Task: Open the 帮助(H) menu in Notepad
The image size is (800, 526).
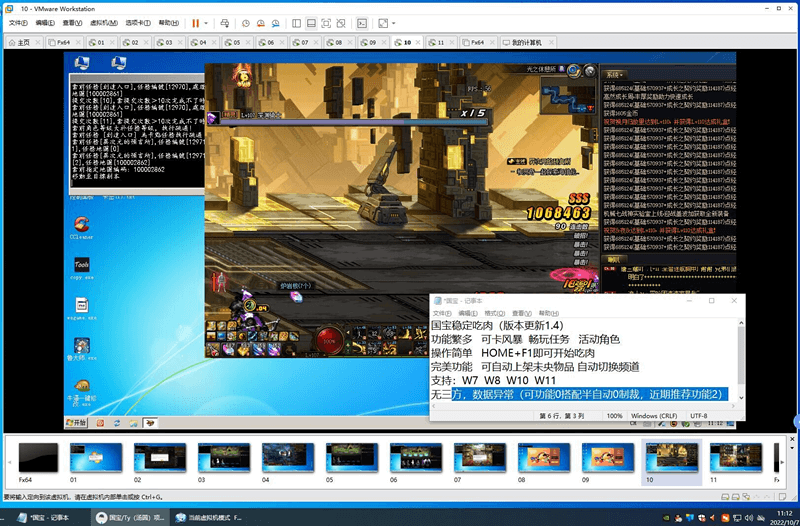Action: (548, 313)
